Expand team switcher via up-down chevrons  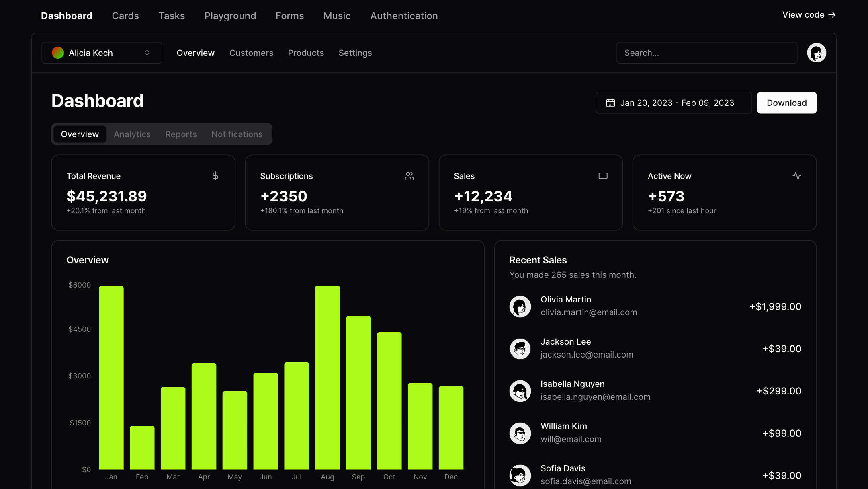coord(147,53)
